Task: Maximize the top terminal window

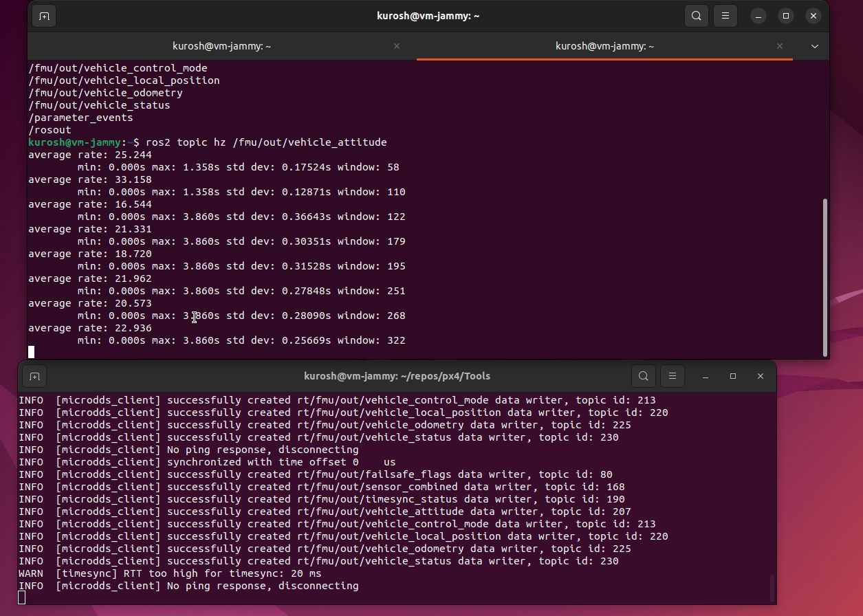Action: [786, 16]
